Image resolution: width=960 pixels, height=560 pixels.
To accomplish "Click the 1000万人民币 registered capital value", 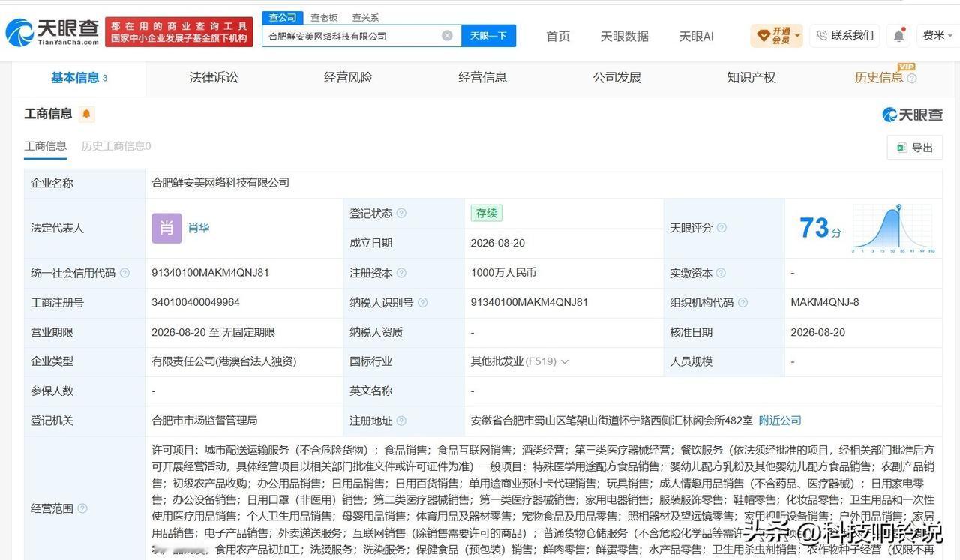I will [x=503, y=274].
